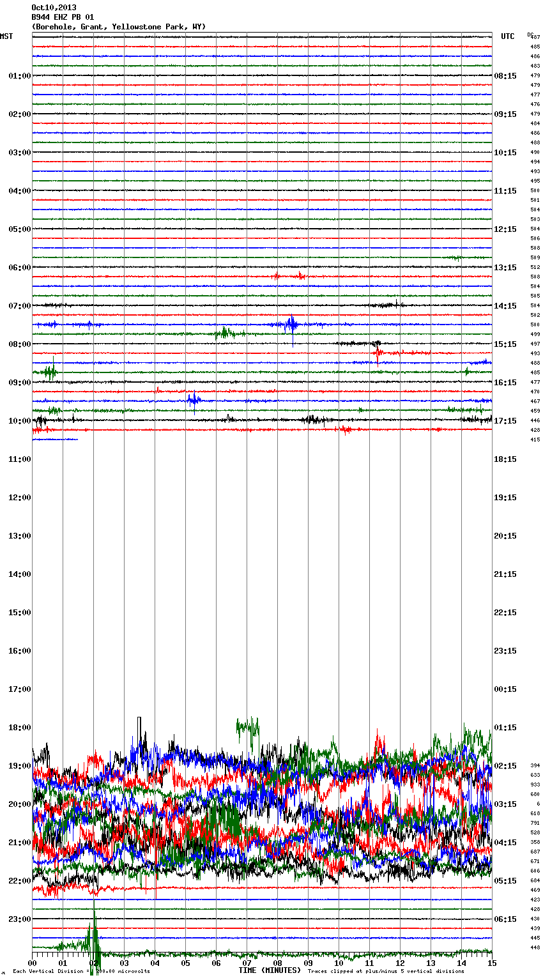The image size is (543, 980).
Task: Click the 'Traces clipped at plus/minus 5 vertical divisions' note
Action: pos(386,972)
